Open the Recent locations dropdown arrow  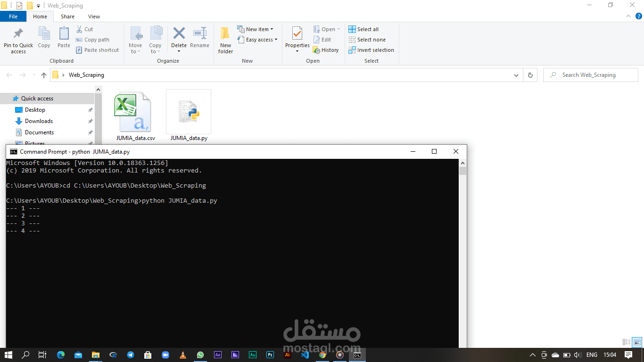34,75
